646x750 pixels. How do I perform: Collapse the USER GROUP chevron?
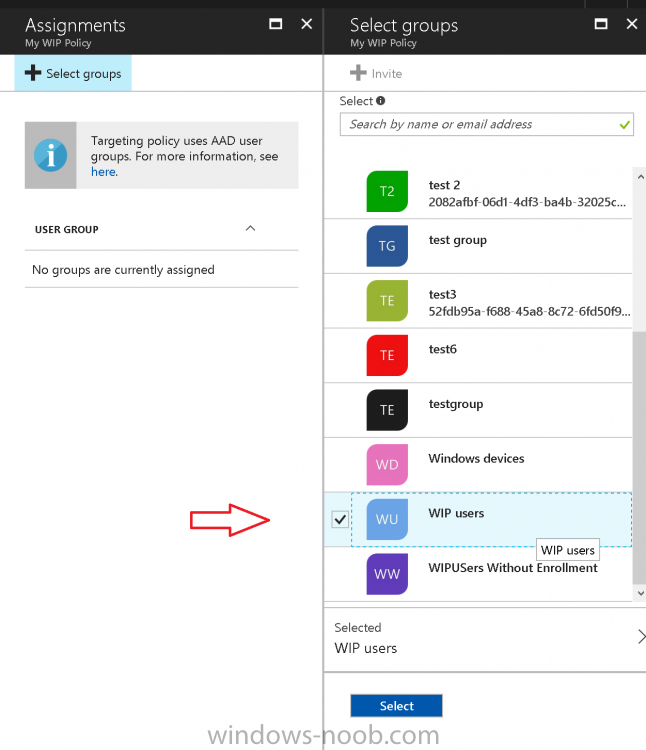pyautogui.click(x=250, y=229)
